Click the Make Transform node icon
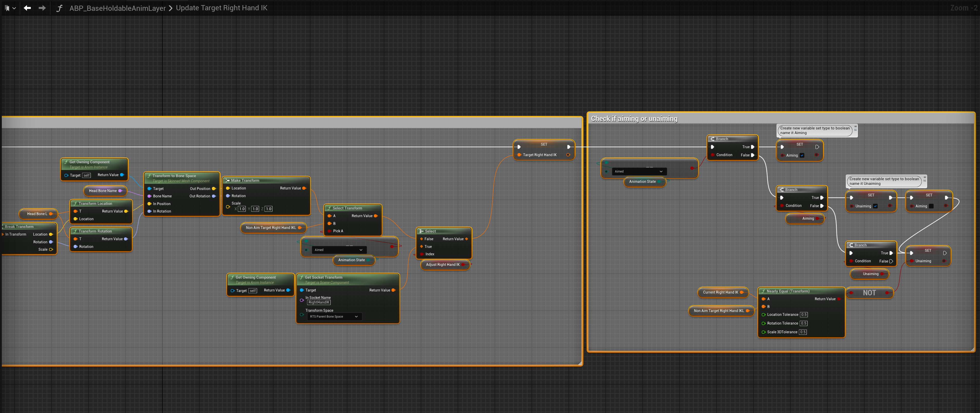The height and width of the screenshot is (413, 980). point(227,181)
